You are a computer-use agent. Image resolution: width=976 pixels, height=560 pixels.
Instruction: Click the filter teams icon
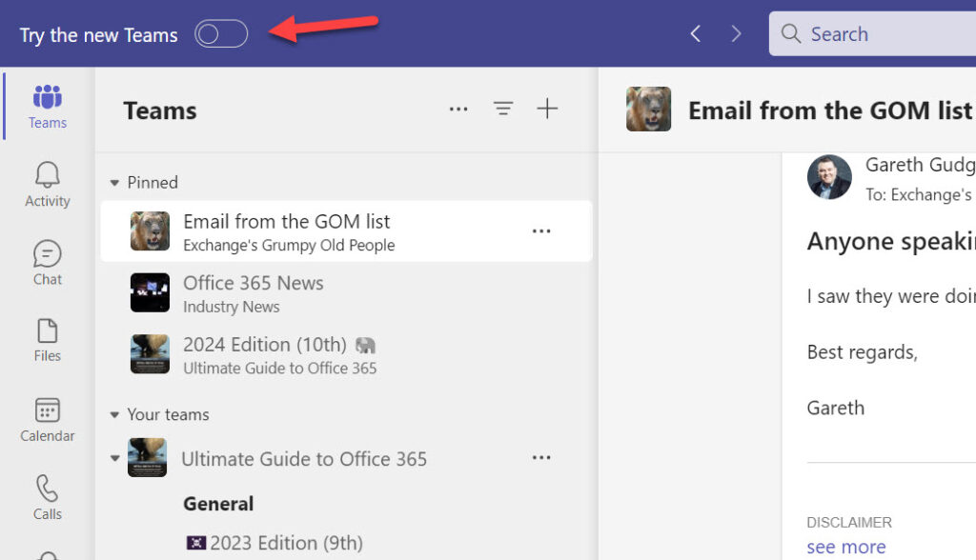503,109
